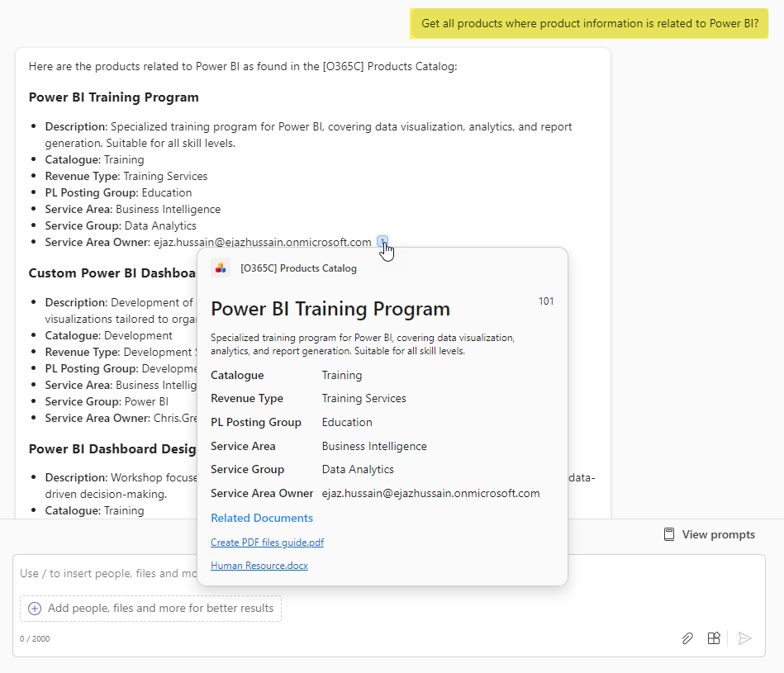Image resolution: width=784 pixels, height=673 pixels.
Task: Click the Service Area Owner email in response
Action: pyautogui.click(x=262, y=242)
